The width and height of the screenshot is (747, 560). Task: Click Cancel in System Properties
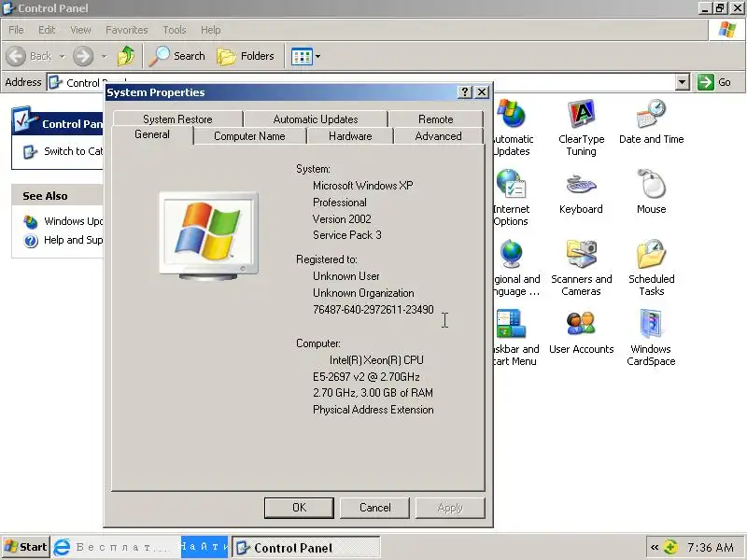pos(375,508)
